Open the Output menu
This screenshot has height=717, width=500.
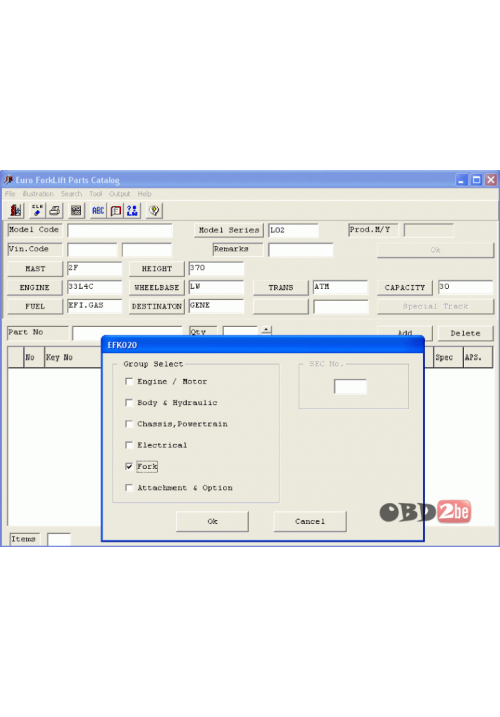119,194
